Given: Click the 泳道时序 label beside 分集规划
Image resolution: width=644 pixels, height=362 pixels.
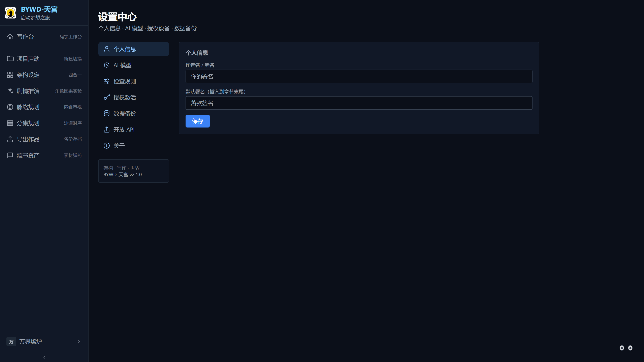Looking at the screenshot, I should 73,123.
